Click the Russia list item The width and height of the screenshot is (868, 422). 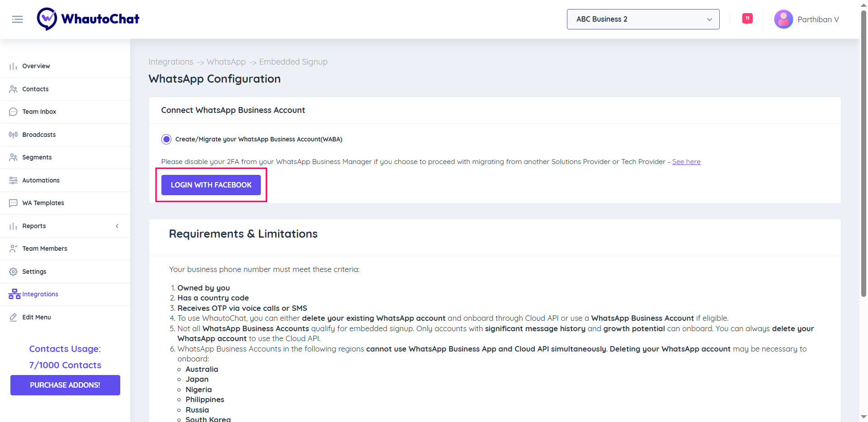coord(197,410)
